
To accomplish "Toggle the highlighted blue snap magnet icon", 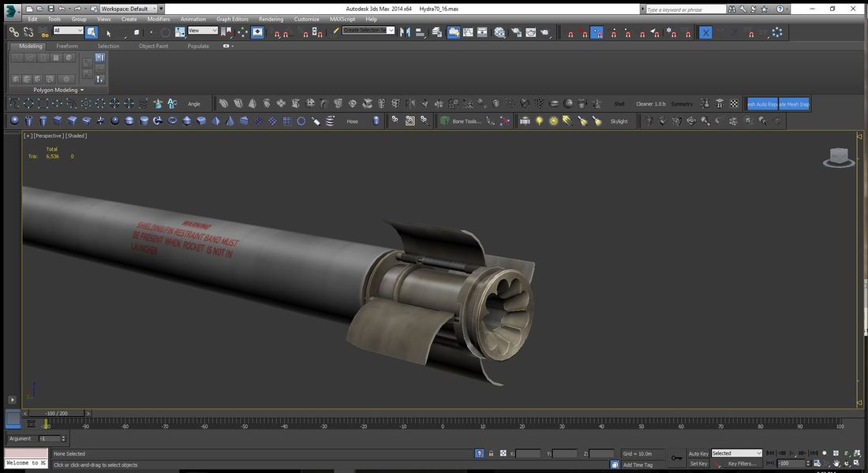I will pyautogui.click(x=597, y=33).
